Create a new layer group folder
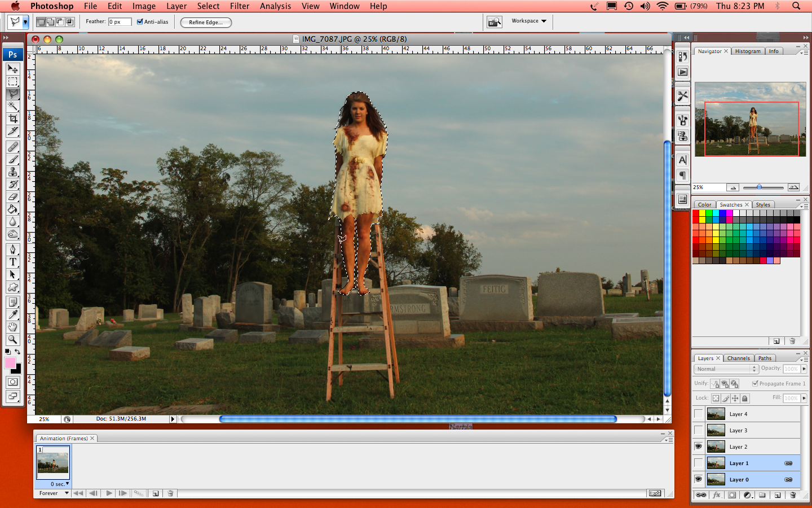 coord(762,495)
